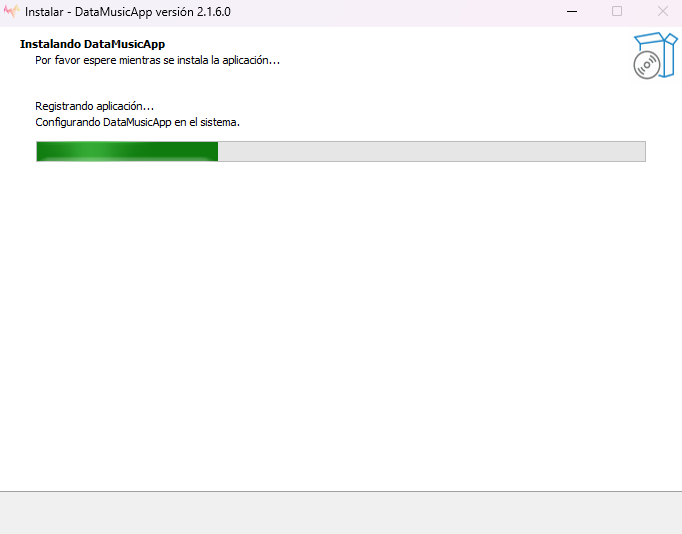The image size is (682, 534).
Task: Minimize the installer window
Action: (572, 11)
